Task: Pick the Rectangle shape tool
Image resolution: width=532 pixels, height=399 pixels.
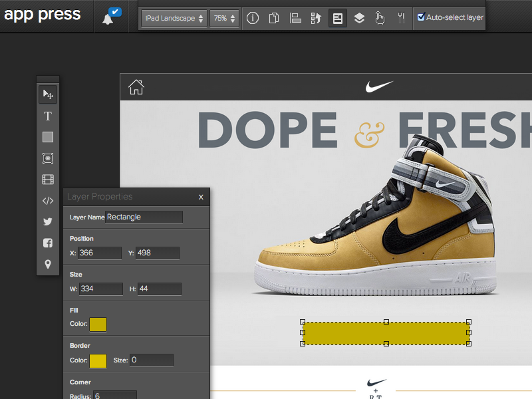Action: [48, 138]
